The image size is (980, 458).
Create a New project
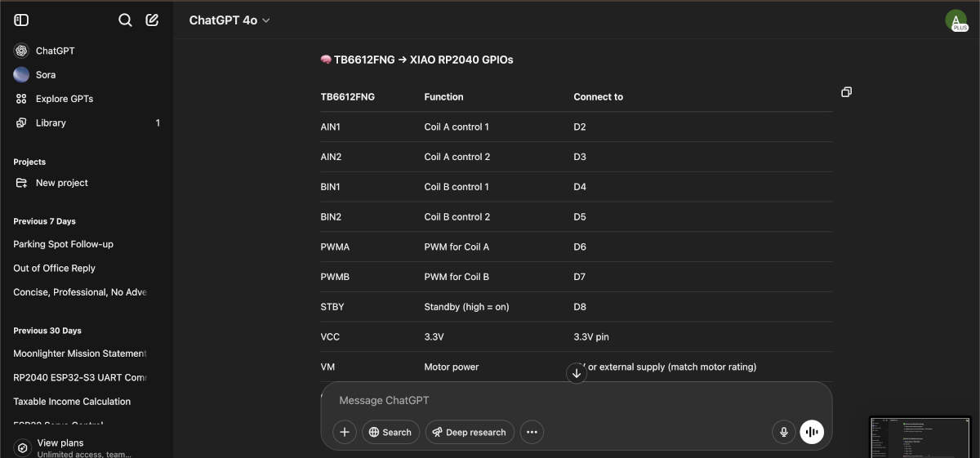pos(87,183)
